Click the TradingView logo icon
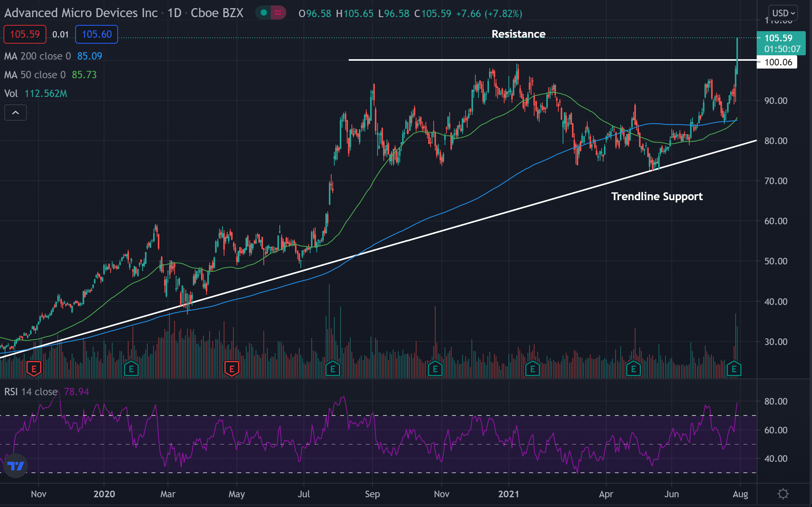 16,465
